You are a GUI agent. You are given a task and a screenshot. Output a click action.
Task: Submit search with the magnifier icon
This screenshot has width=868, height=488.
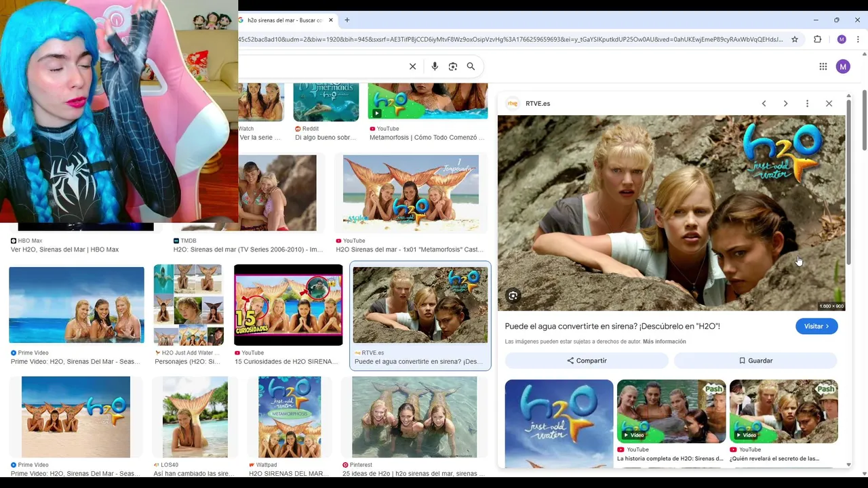471,66
